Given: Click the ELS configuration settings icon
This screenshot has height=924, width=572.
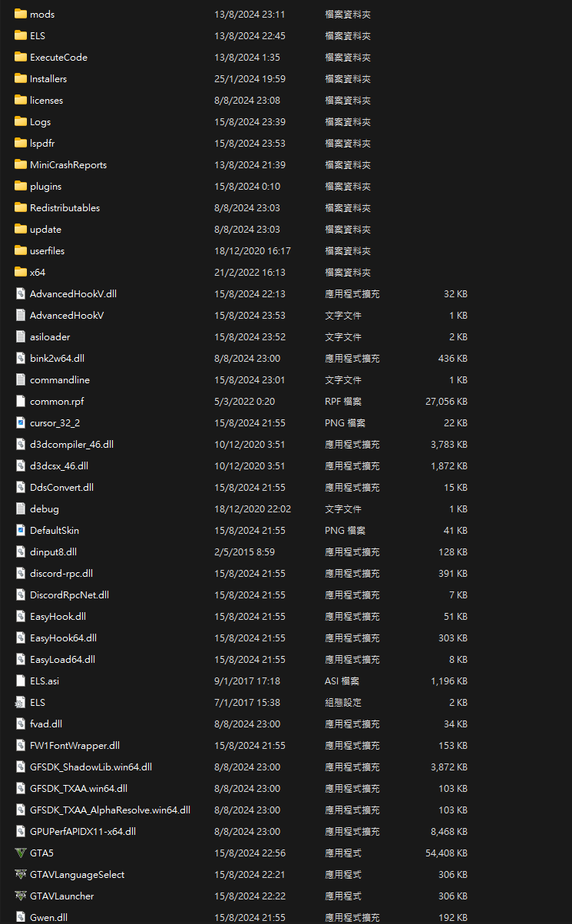Looking at the screenshot, I should (x=21, y=702).
